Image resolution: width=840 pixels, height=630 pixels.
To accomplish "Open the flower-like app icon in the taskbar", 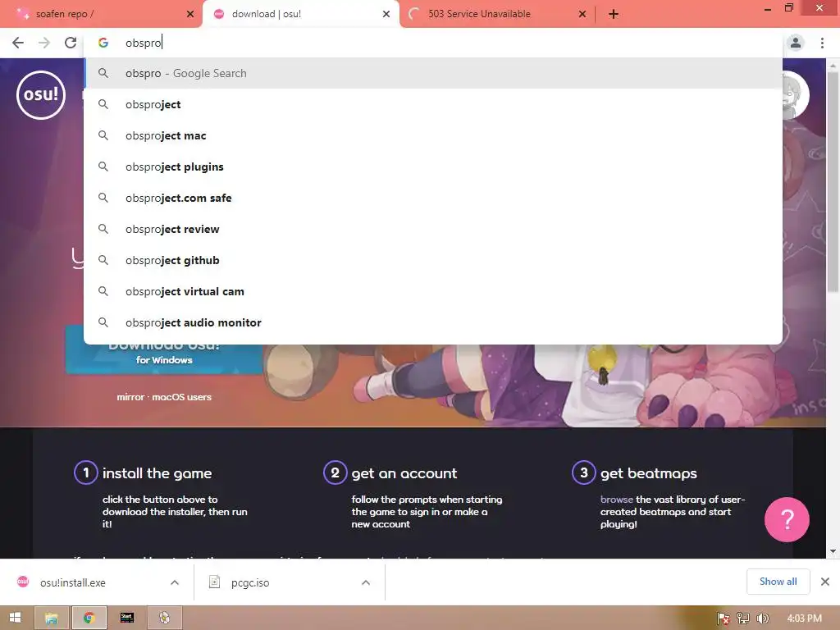I will pos(164,618).
